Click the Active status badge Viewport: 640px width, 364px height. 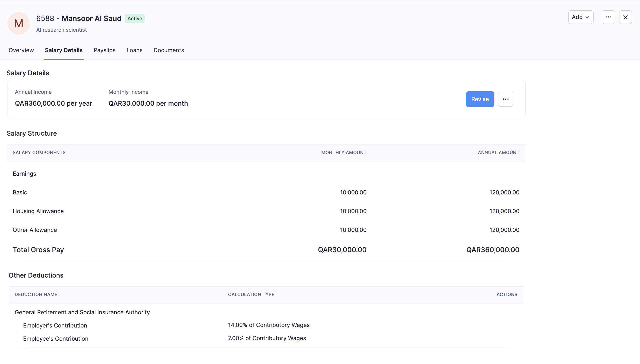pos(134,19)
